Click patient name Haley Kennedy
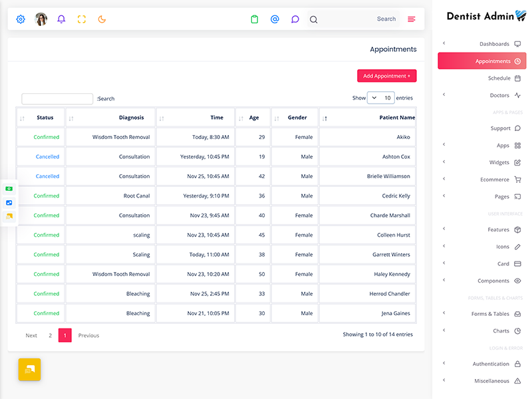Image resolution: width=532 pixels, height=399 pixels. [392, 274]
